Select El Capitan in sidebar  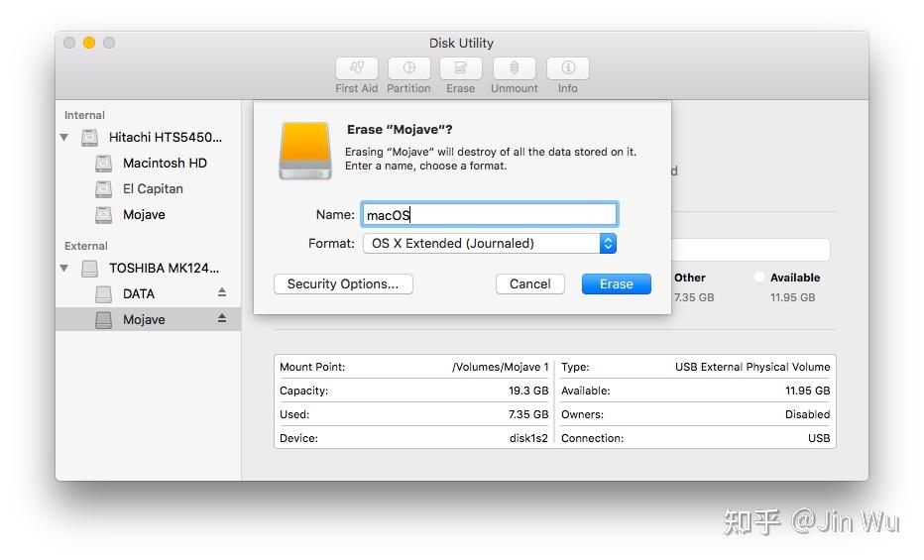click(x=154, y=189)
